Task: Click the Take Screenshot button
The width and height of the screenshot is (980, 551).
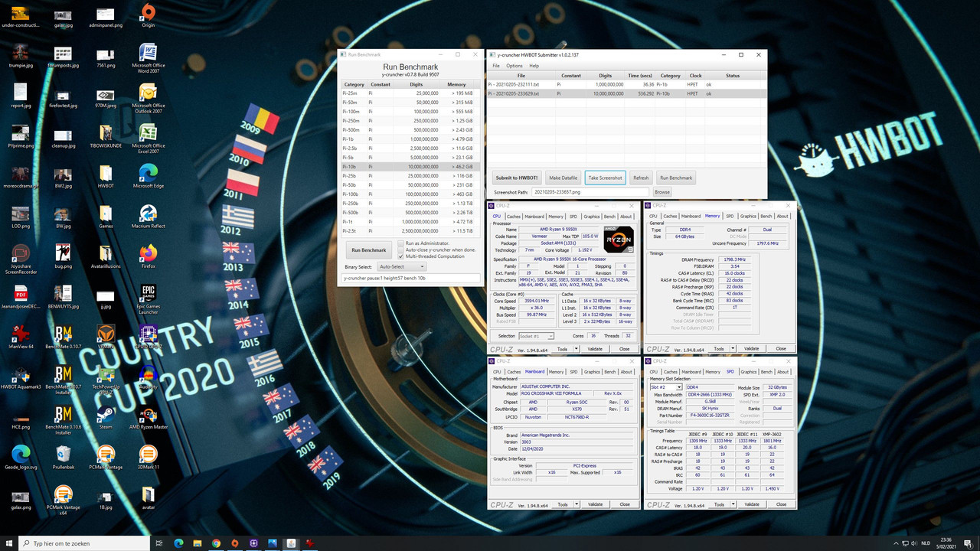Action: pos(606,178)
